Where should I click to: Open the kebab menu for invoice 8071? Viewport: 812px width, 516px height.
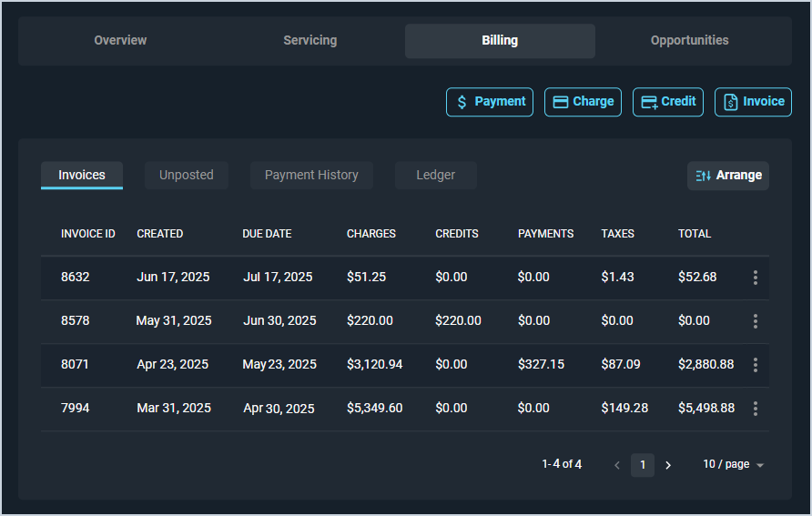pos(755,365)
